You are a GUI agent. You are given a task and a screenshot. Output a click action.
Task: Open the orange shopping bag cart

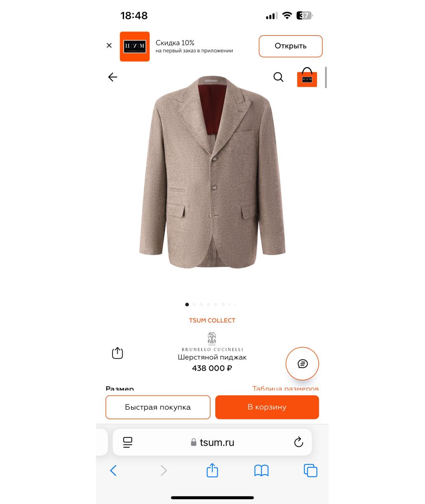point(307,77)
